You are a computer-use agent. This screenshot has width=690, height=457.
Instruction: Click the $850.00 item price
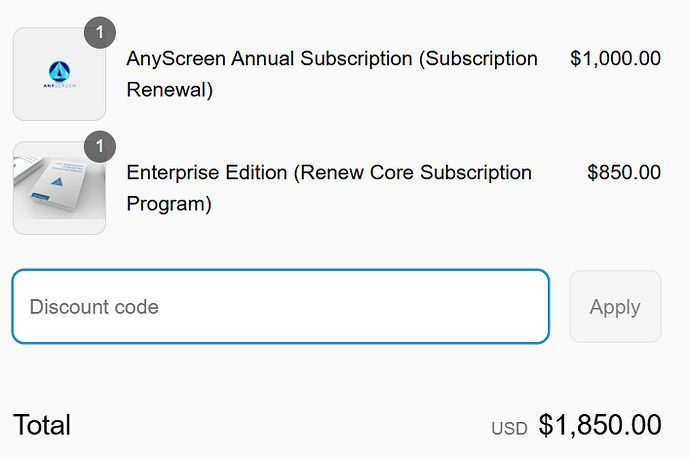pos(624,172)
